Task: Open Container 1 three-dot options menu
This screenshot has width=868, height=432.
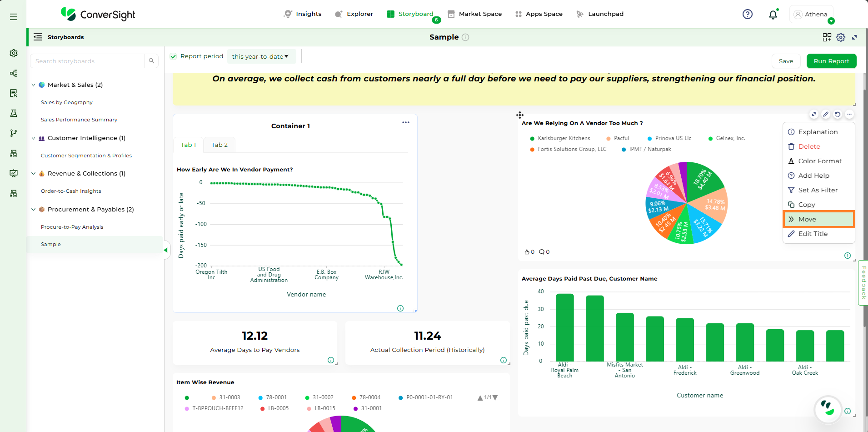Action: (x=405, y=122)
